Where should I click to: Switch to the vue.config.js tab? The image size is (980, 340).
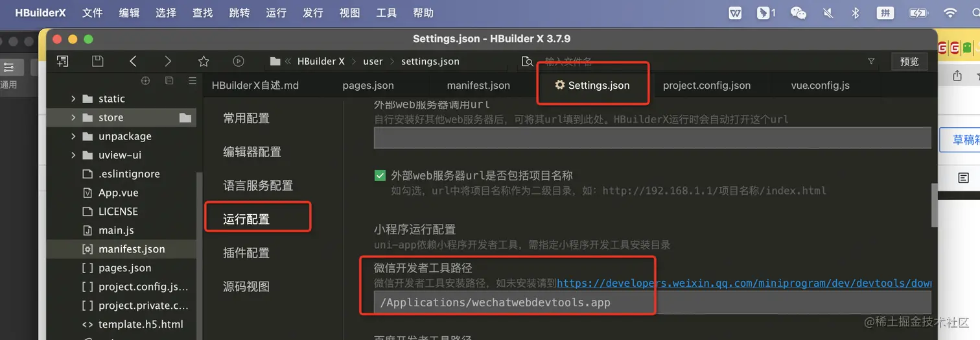[820, 85]
